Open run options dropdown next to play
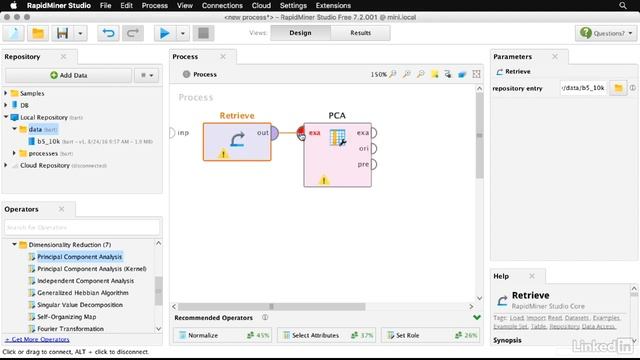This screenshot has width=640, height=360. (183, 33)
